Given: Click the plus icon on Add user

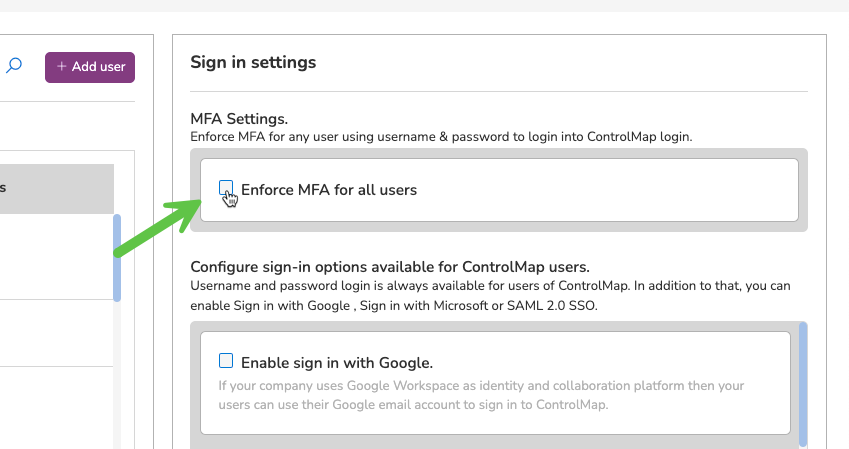Looking at the screenshot, I should [61, 66].
